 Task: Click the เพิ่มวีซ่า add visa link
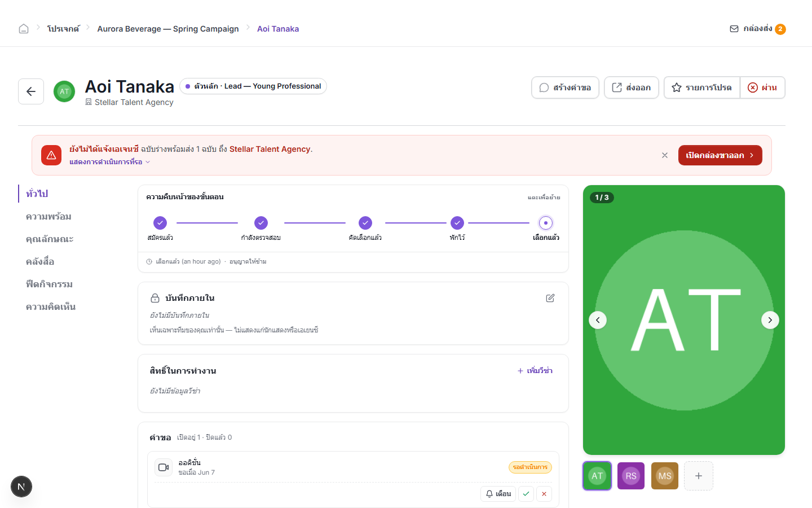coord(535,371)
